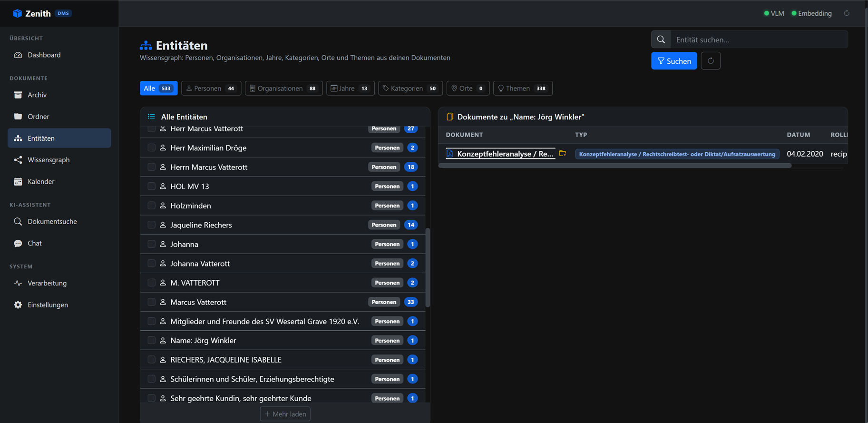
Task: Switch to the Organisationen filter tab
Action: click(283, 88)
